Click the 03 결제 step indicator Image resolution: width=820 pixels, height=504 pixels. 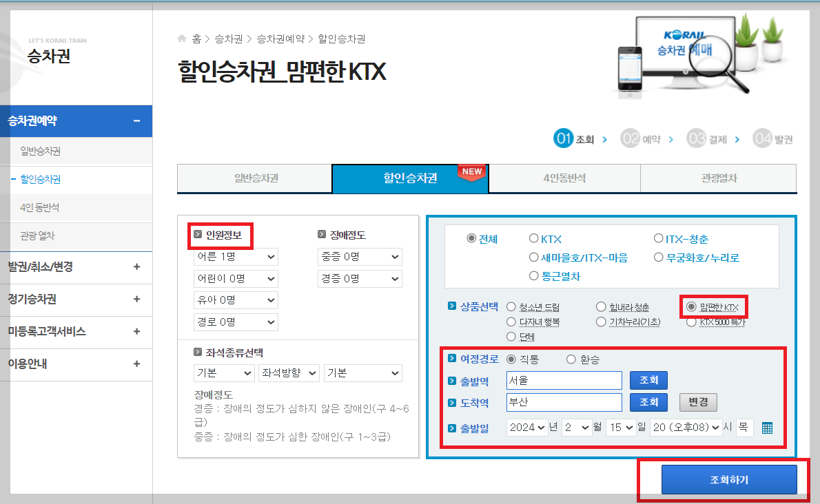(x=707, y=139)
